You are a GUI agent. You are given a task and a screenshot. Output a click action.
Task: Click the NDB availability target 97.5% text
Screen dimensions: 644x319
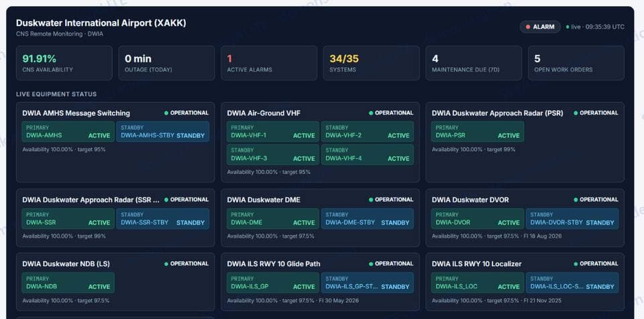pyautogui.click(x=66, y=301)
